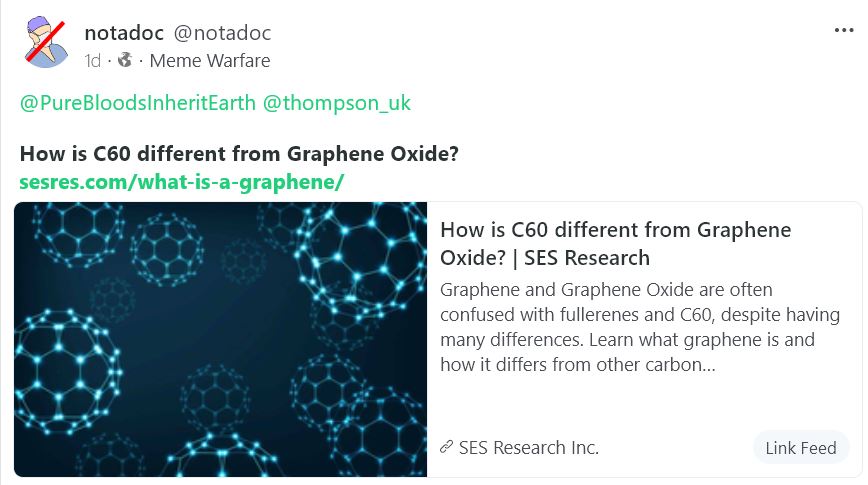Click the bold post headline about C60
Image resolution: width=868 pixels, height=485 pixels.
[239, 154]
